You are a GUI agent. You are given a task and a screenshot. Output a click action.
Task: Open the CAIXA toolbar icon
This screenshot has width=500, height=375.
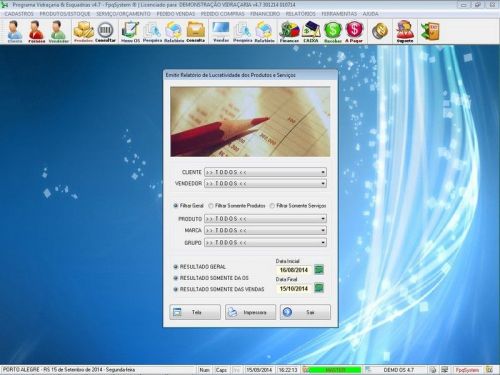click(311, 32)
